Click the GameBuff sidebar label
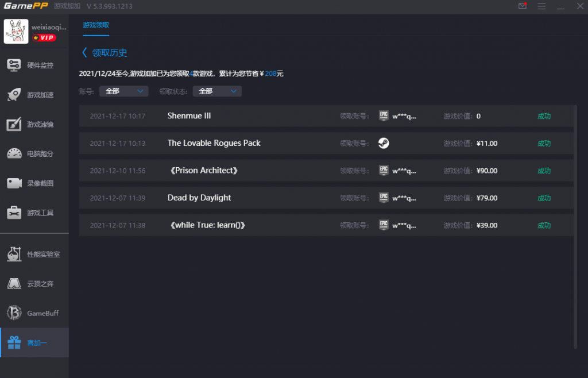The height and width of the screenshot is (378, 588). pos(42,313)
